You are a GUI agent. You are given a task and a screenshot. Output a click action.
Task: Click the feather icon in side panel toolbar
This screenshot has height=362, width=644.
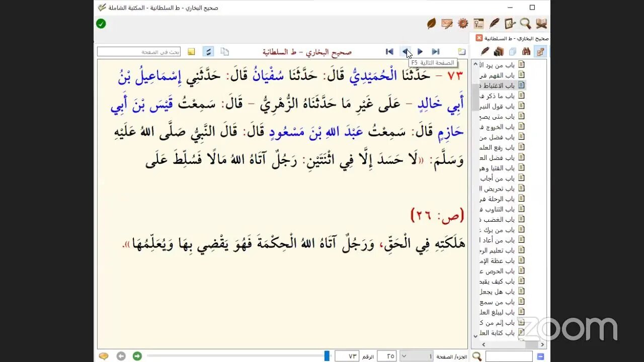tap(485, 51)
